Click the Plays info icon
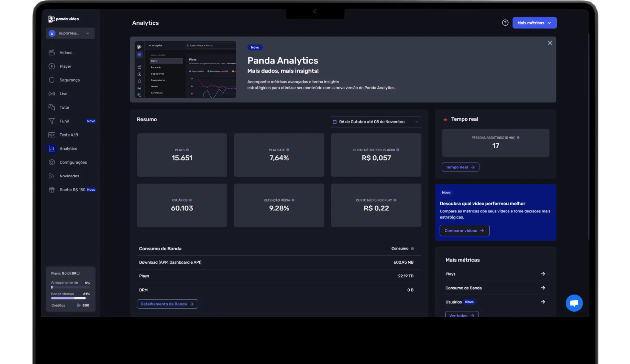This screenshot has height=364, width=630. pyautogui.click(x=187, y=150)
